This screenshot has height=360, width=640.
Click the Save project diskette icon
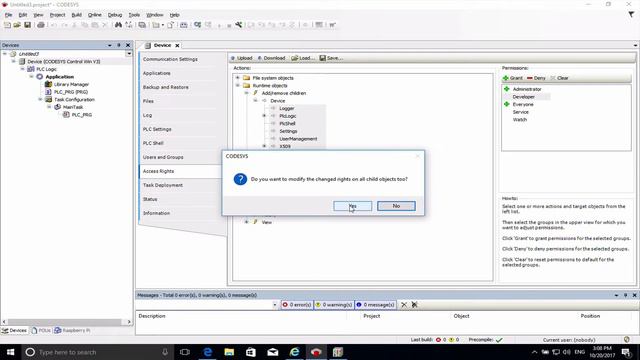click(27, 25)
